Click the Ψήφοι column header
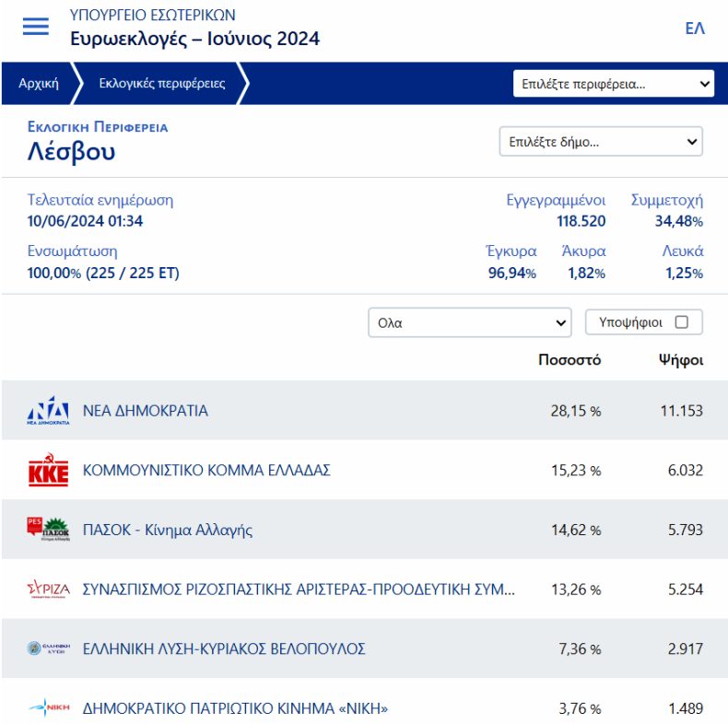This screenshot has width=728, height=724. click(x=681, y=360)
